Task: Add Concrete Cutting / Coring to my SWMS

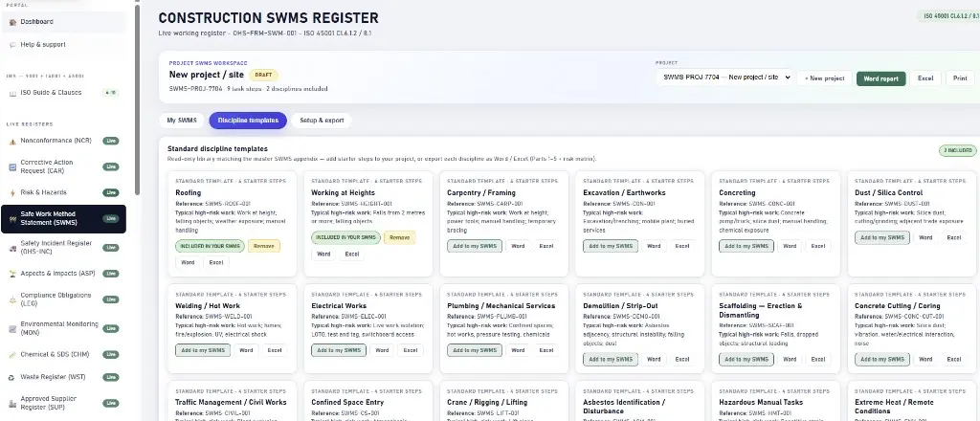Action: tap(882, 359)
